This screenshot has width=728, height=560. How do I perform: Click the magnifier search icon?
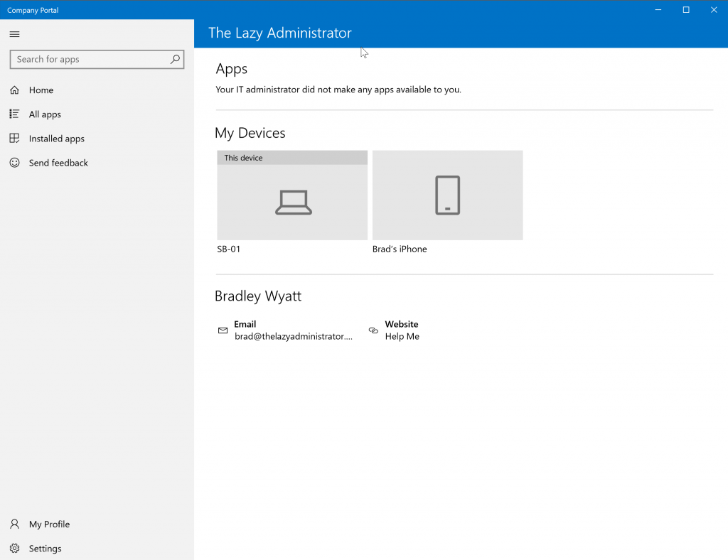pyautogui.click(x=175, y=59)
